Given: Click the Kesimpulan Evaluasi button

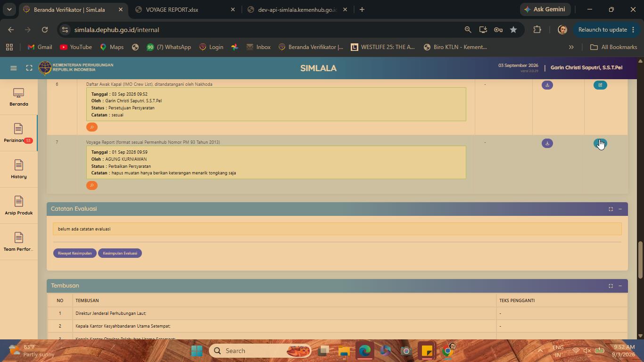Looking at the screenshot, I should (120, 253).
